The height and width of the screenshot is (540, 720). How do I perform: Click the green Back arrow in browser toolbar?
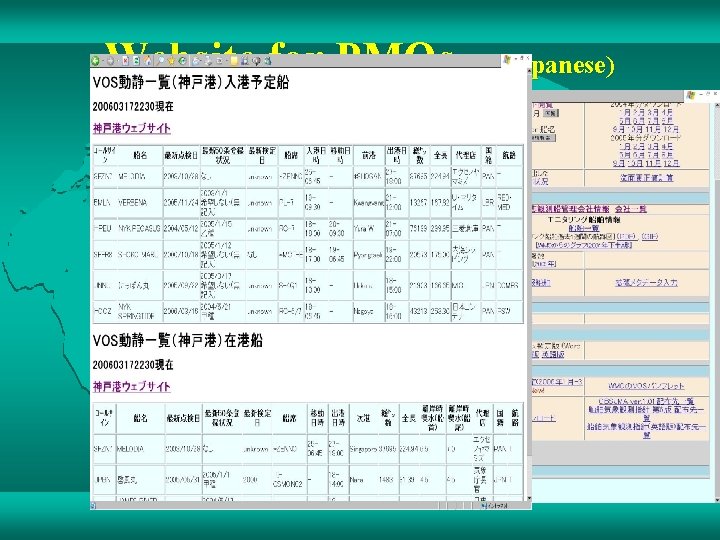tap(95, 61)
